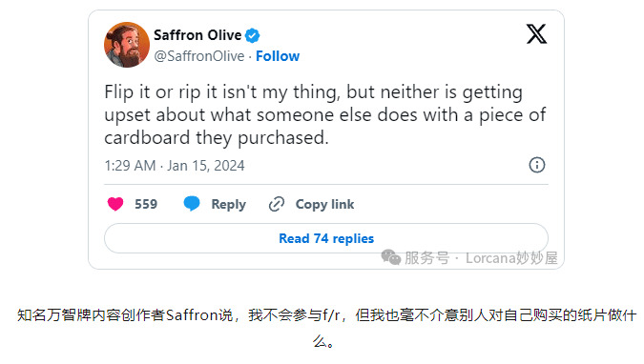Click the Lorcana妙妙屋 watermark text
Viewport: 644px width, 364px height.
tap(511, 258)
